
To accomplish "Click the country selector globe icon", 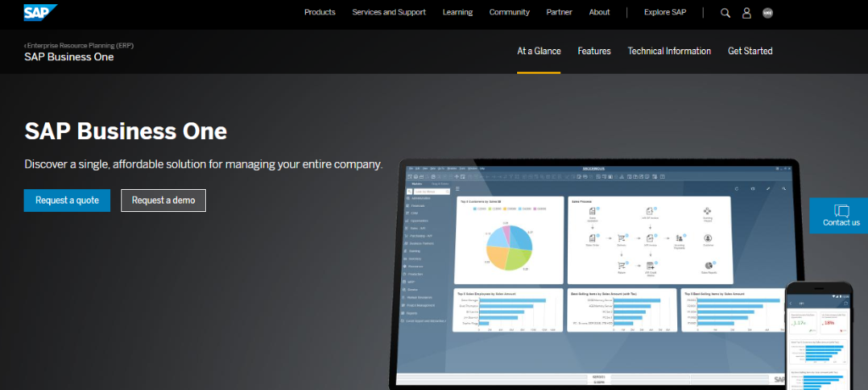I will point(767,13).
